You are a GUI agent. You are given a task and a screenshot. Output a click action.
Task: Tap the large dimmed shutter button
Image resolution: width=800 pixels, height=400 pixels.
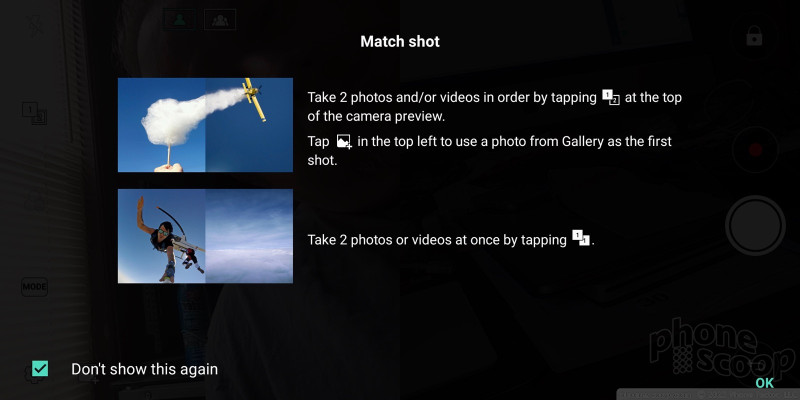(x=755, y=225)
